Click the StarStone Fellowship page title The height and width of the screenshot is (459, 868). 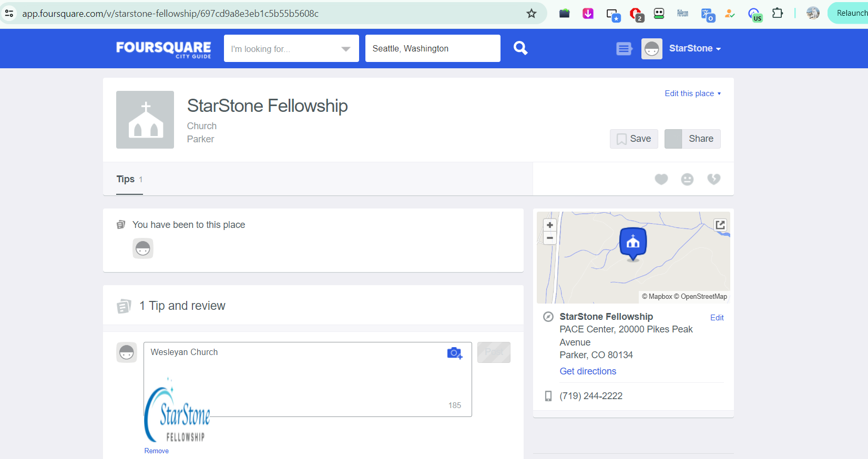point(268,106)
